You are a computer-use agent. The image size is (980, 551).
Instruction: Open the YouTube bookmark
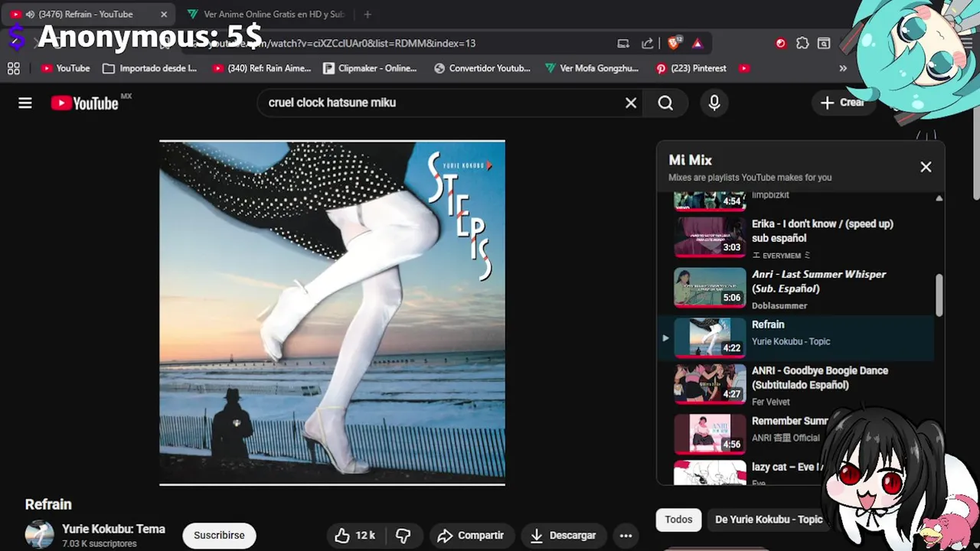[x=66, y=68]
